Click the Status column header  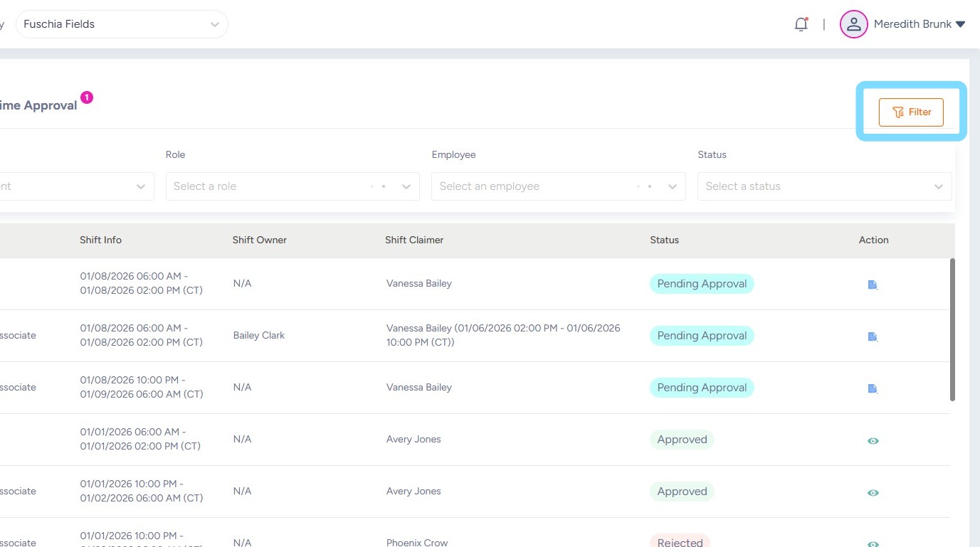664,240
